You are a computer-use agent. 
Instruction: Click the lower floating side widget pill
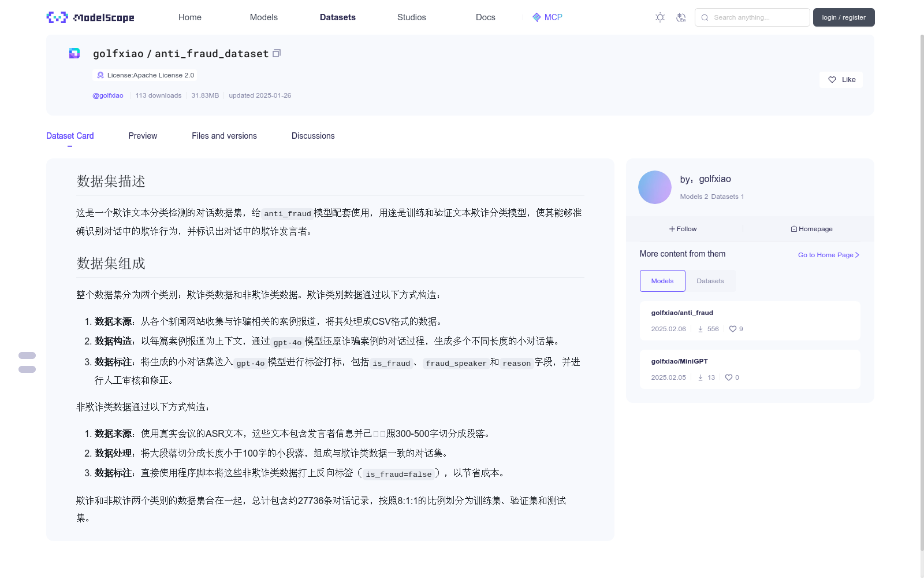(27, 369)
